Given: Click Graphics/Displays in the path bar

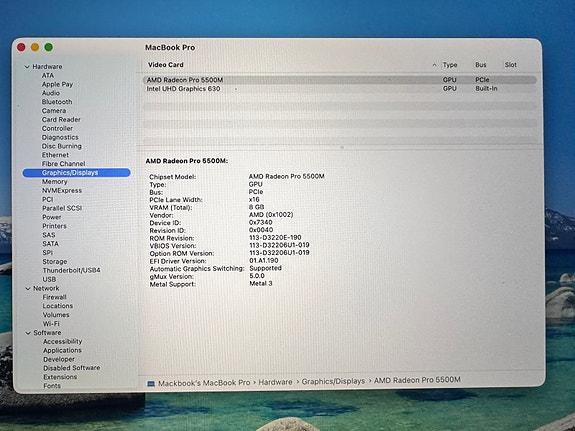Looking at the screenshot, I should click(x=333, y=381).
